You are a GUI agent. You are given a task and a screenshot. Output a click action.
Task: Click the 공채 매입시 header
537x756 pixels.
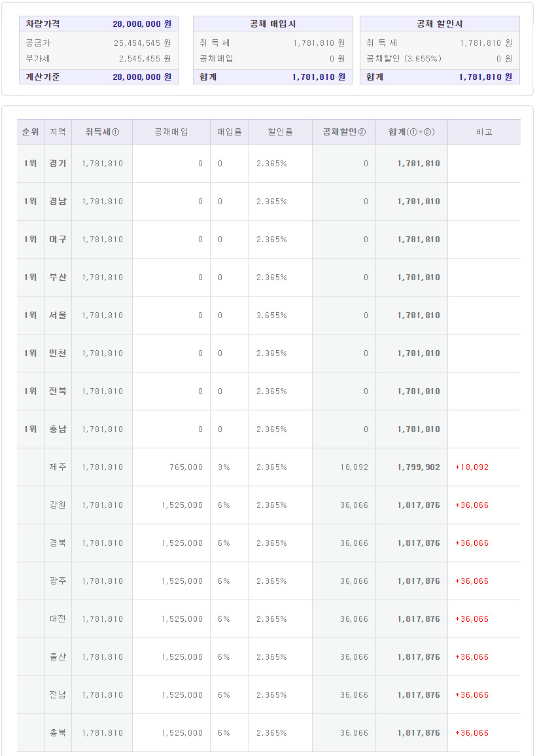tap(273, 24)
